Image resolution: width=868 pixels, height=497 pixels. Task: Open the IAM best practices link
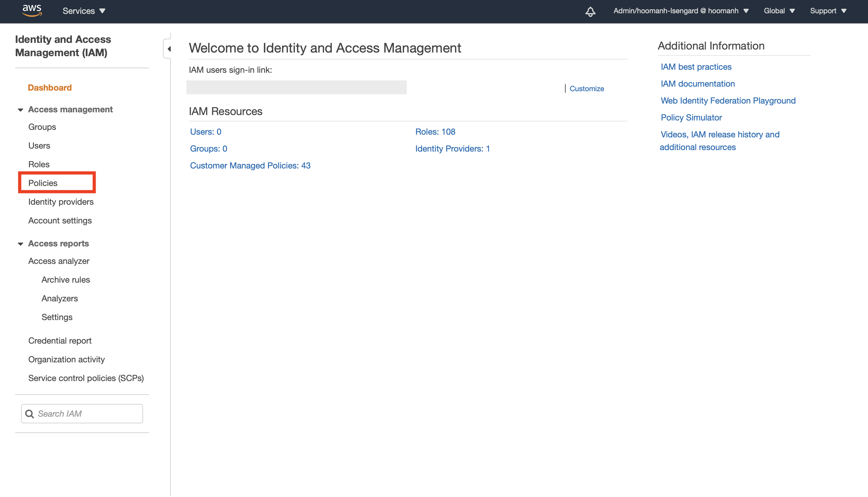click(696, 67)
